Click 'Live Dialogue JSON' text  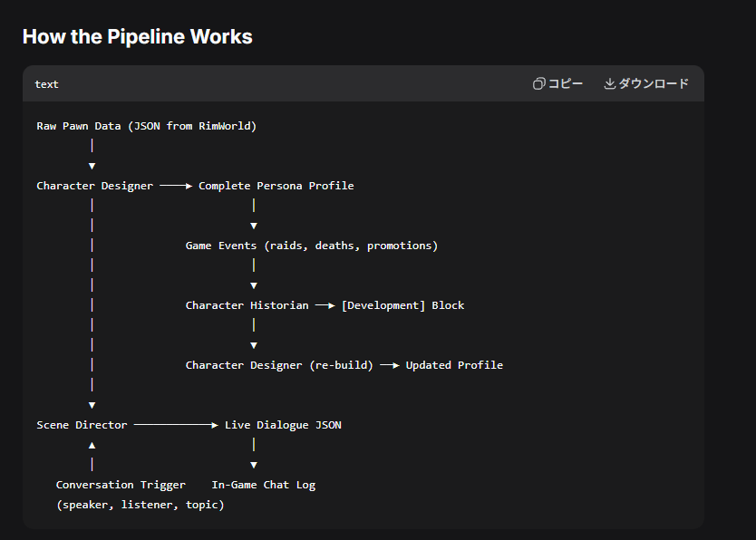point(283,425)
